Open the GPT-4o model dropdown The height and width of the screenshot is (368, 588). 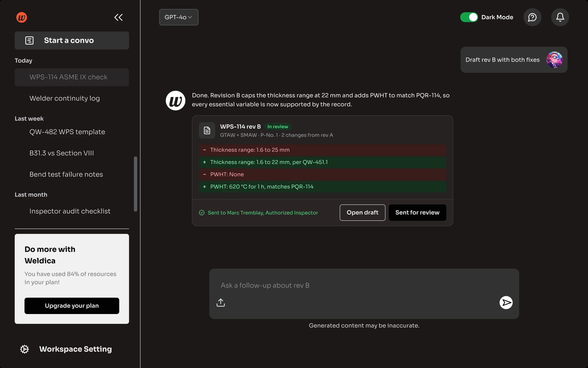(x=179, y=17)
